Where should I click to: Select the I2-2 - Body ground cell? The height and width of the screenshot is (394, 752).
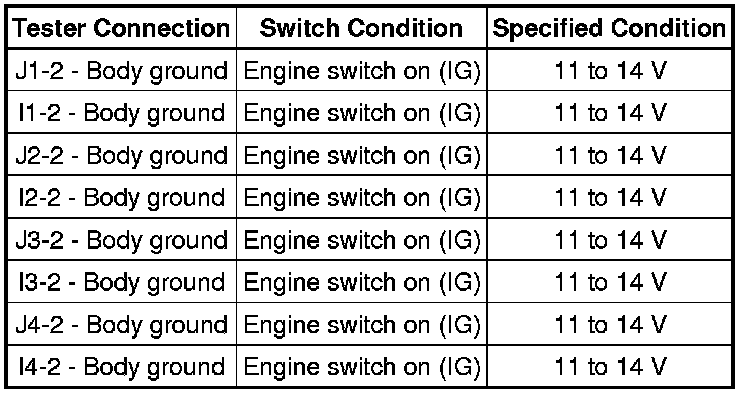point(122,196)
